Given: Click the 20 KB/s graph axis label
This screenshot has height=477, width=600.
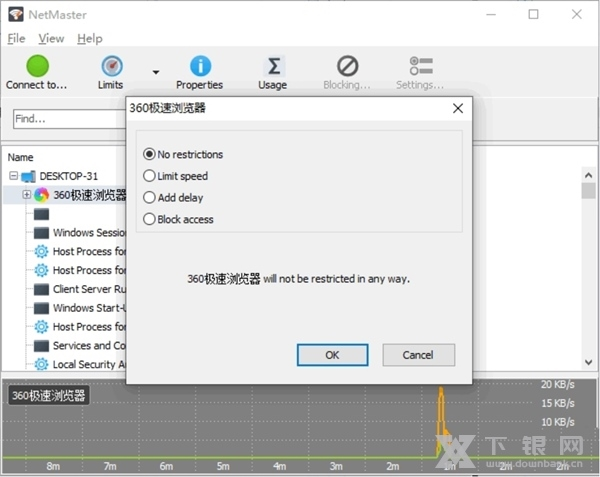Looking at the screenshot, I should click(x=558, y=384).
